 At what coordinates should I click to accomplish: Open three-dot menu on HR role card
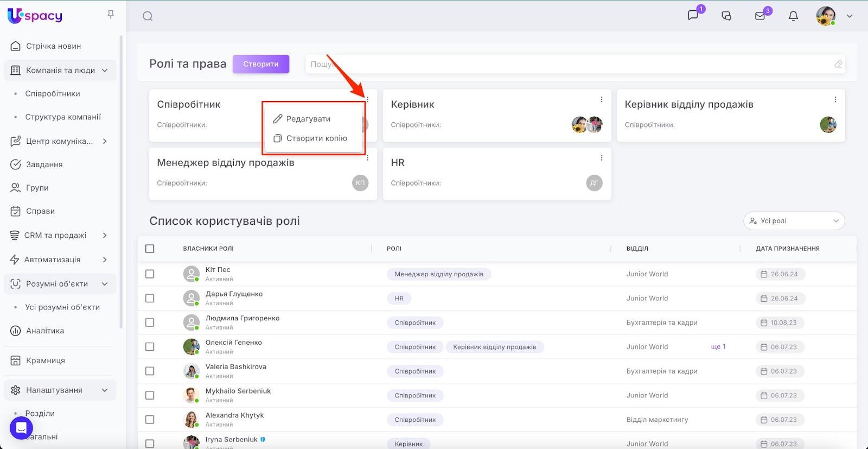pyautogui.click(x=601, y=158)
